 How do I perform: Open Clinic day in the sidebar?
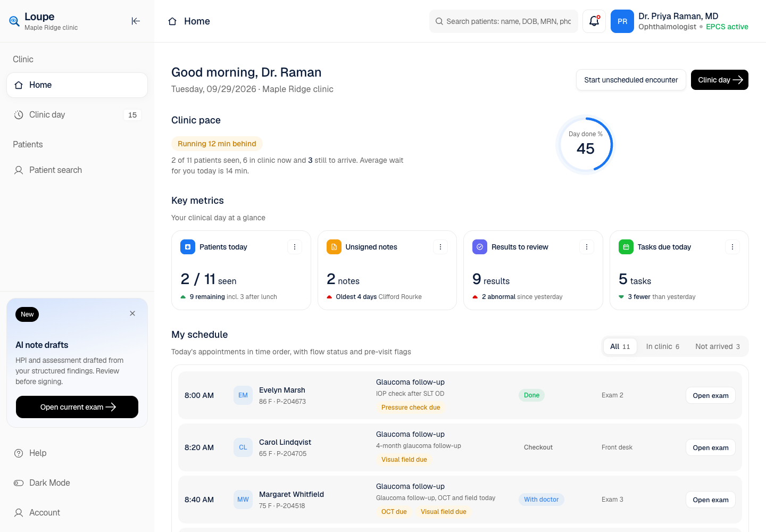pos(77,115)
